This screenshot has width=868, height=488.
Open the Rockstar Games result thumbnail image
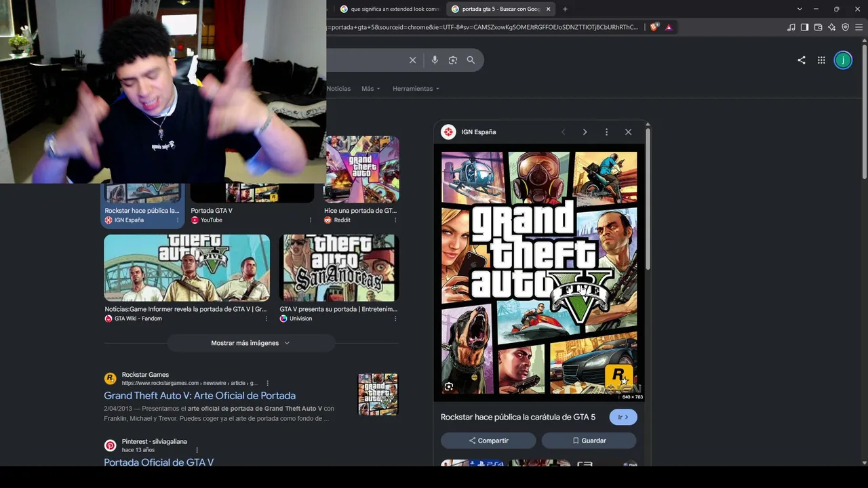tap(378, 394)
